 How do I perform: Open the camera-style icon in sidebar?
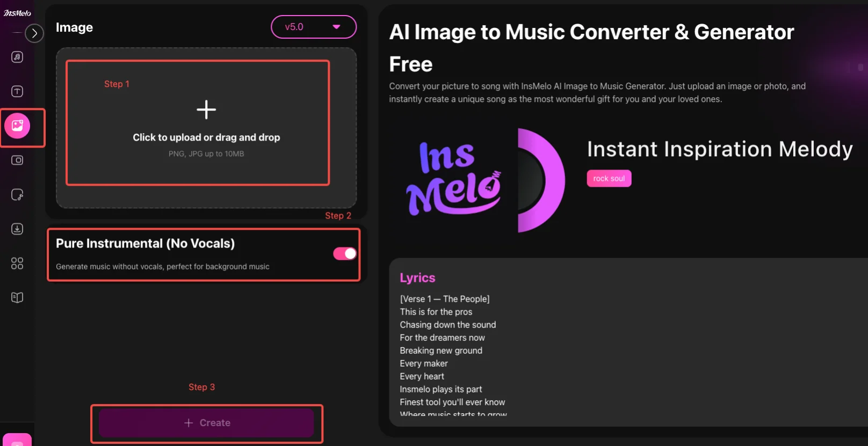pos(17,160)
